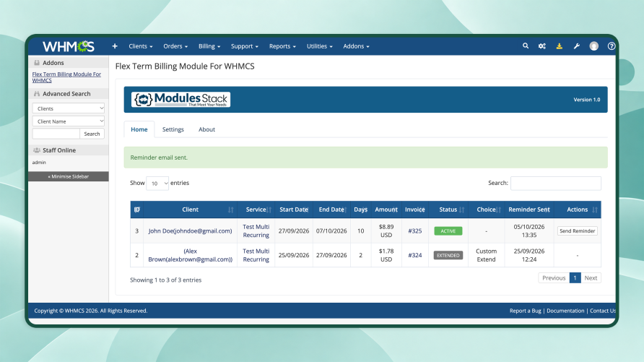The image size is (644, 362).
Task: Open the wrench setup icon
Action: click(577, 46)
